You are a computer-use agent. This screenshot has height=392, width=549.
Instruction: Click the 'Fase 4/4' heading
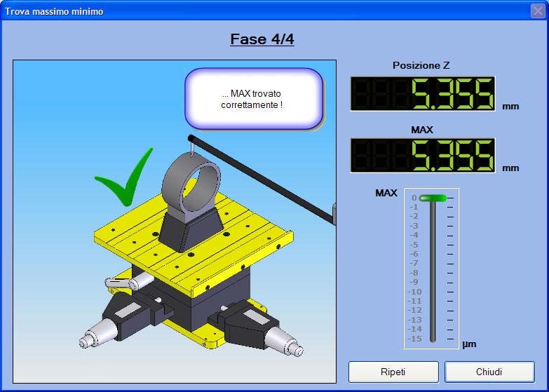click(262, 39)
